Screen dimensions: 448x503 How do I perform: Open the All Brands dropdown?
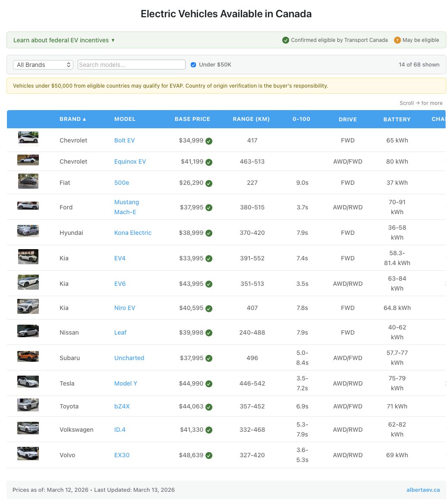43,65
